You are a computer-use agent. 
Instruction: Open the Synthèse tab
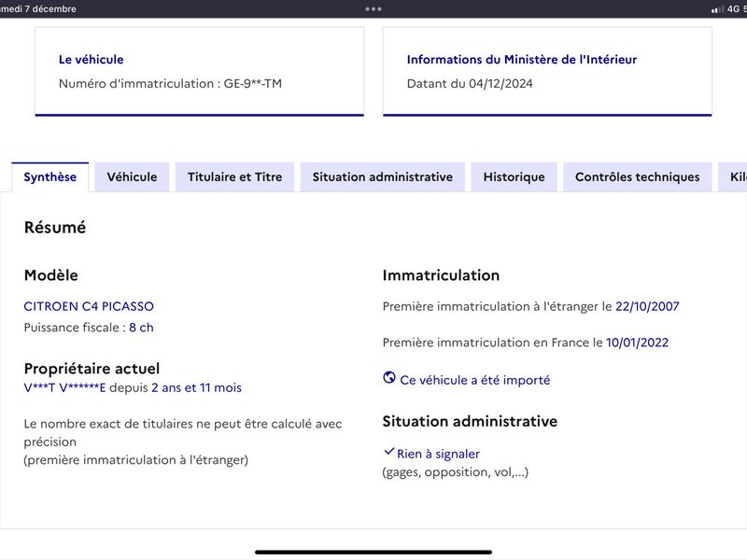[50, 177]
